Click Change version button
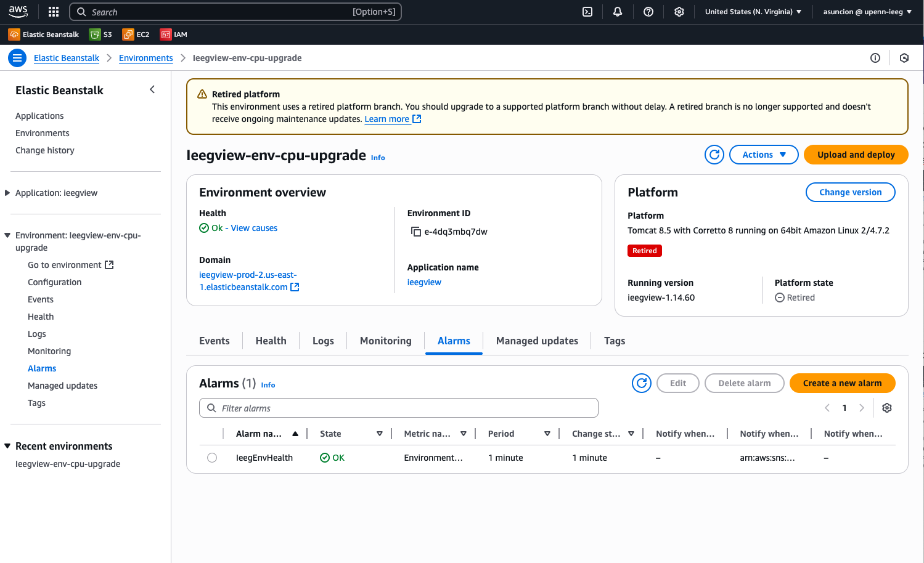 [x=850, y=192]
